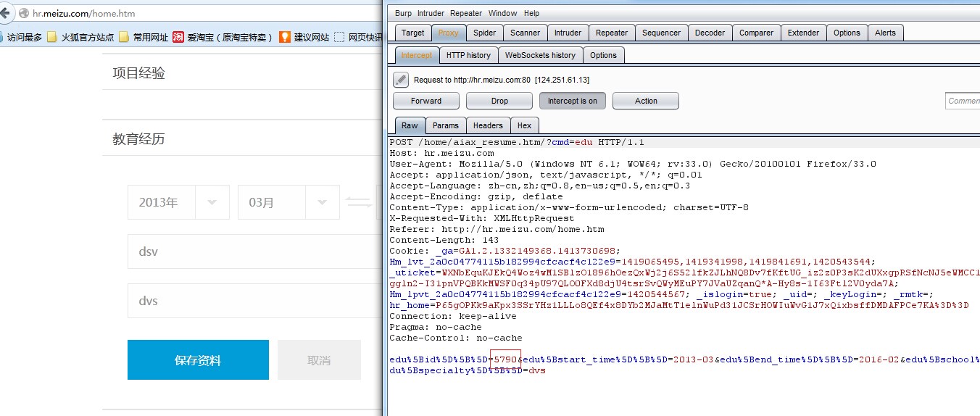The image size is (980, 416).
Task: Switch to the Comparer tab
Action: pos(757,33)
